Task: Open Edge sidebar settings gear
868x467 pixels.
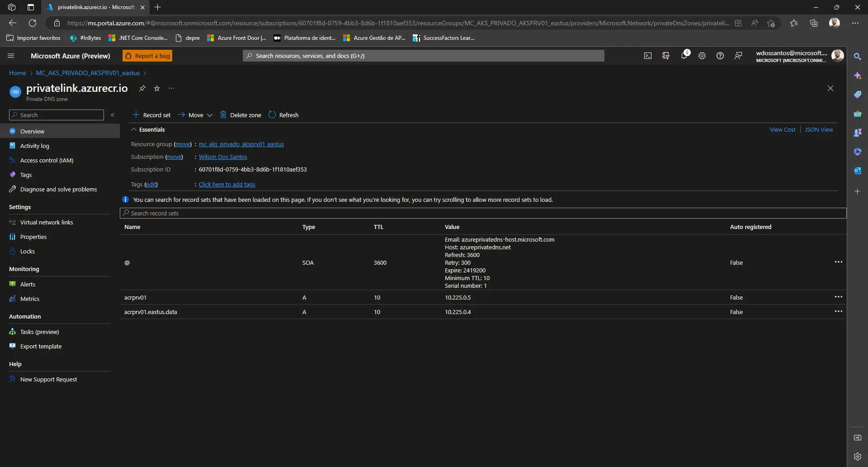Action: pyautogui.click(x=857, y=457)
